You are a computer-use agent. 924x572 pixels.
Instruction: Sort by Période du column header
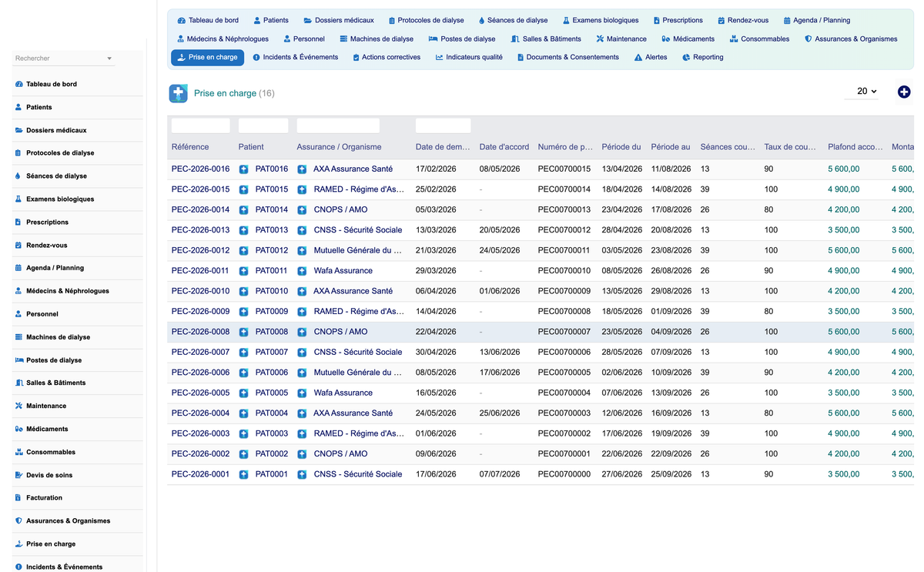621,147
